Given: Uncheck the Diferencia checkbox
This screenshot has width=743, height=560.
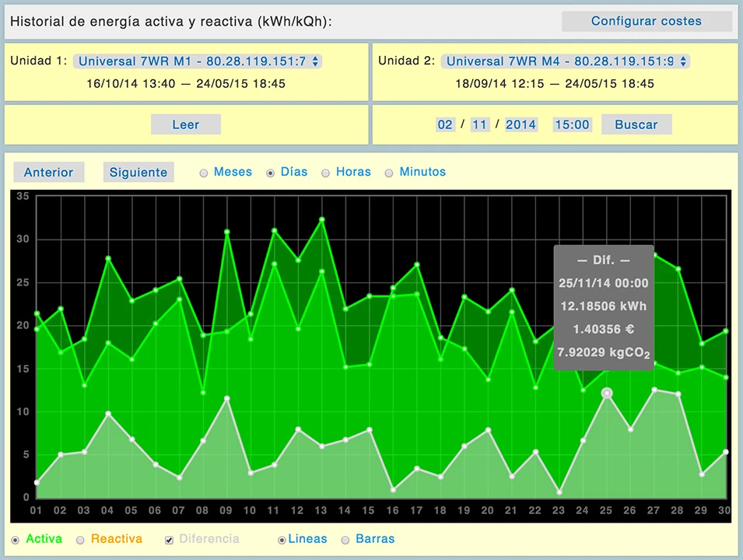Looking at the screenshot, I should pos(169,539).
